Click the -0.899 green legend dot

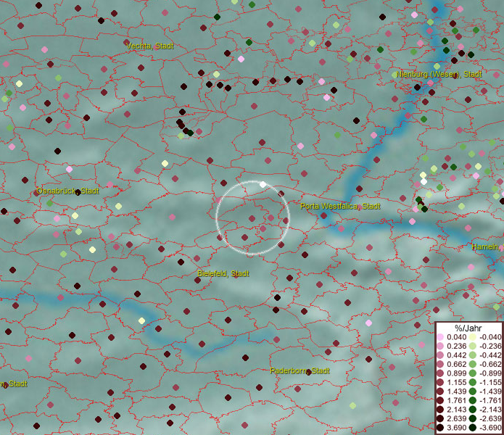(473, 373)
